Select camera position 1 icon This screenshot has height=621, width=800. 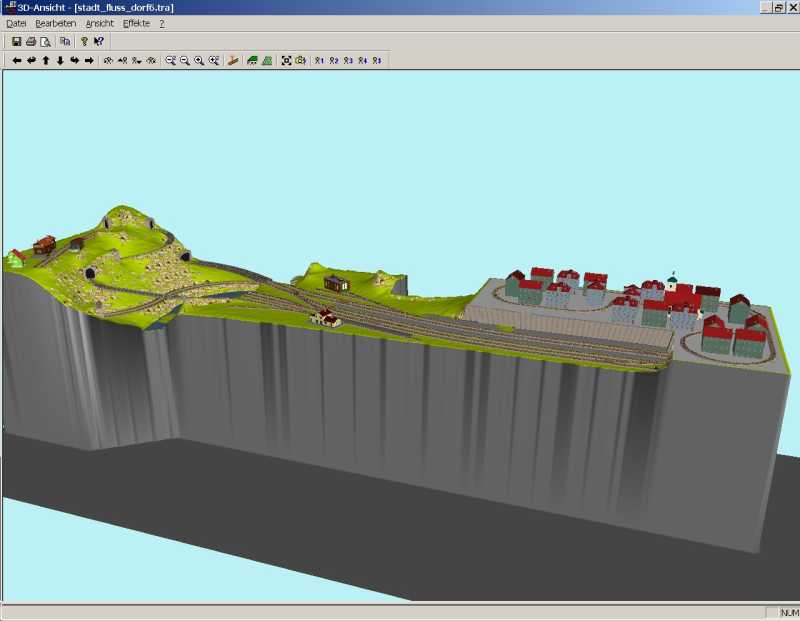coord(319,60)
